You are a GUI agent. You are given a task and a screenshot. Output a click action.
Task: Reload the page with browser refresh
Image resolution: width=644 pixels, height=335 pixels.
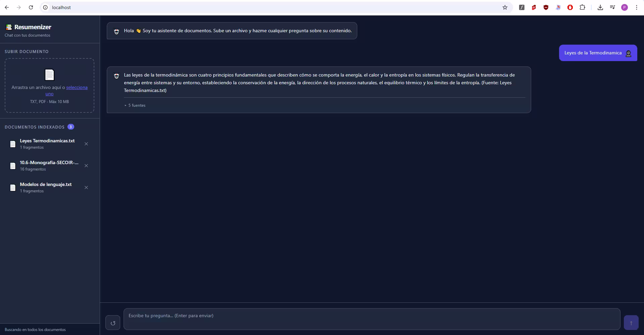(x=31, y=7)
